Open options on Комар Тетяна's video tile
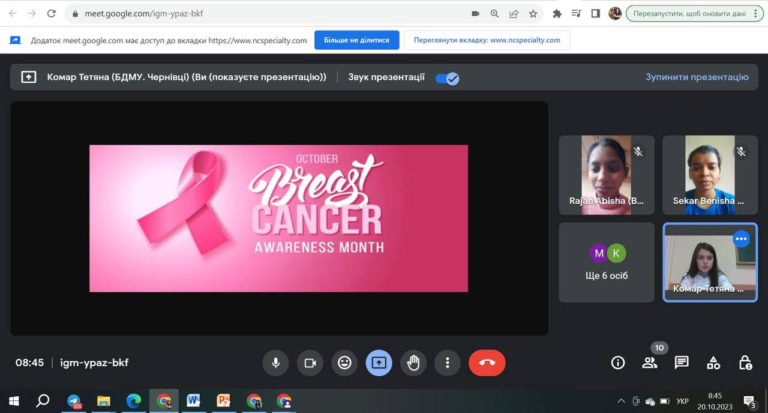 click(x=741, y=238)
